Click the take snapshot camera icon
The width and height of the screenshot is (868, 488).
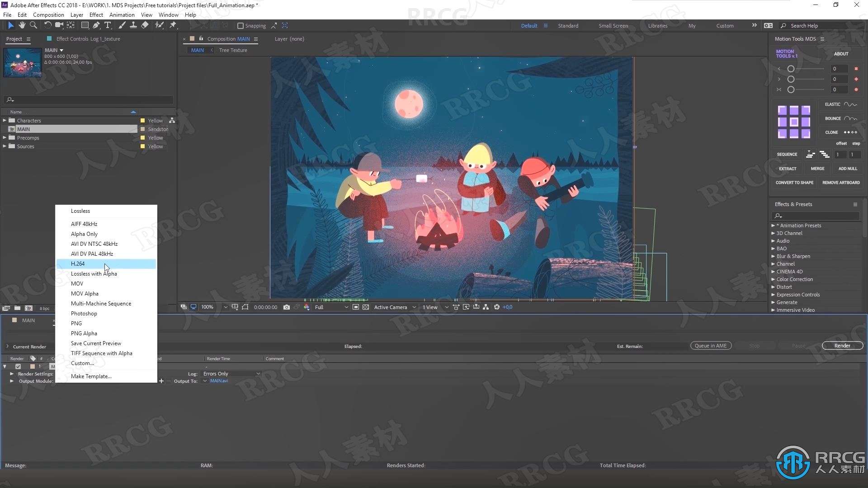pyautogui.click(x=287, y=307)
